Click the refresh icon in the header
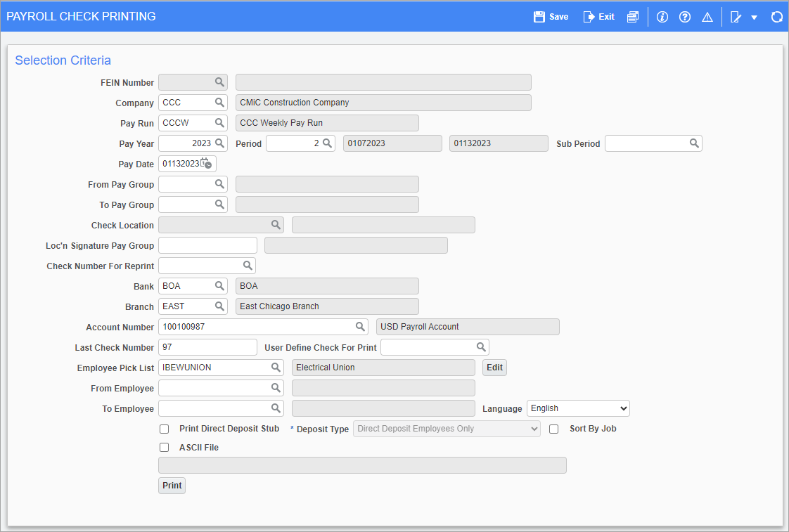Viewport: 789px width, 532px height. [x=776, y=17]
